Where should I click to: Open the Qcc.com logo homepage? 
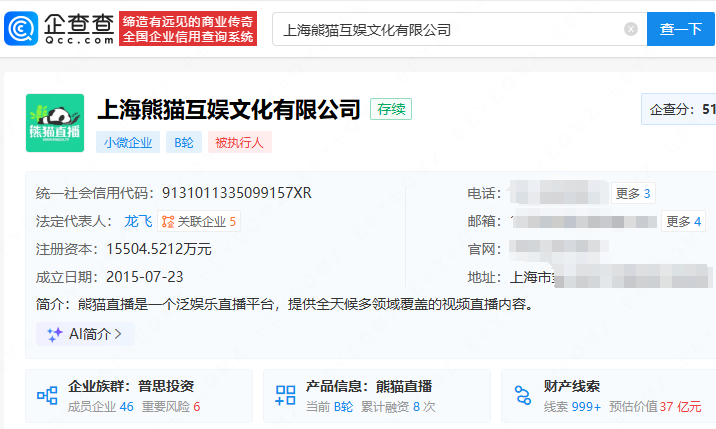point(59,29)
